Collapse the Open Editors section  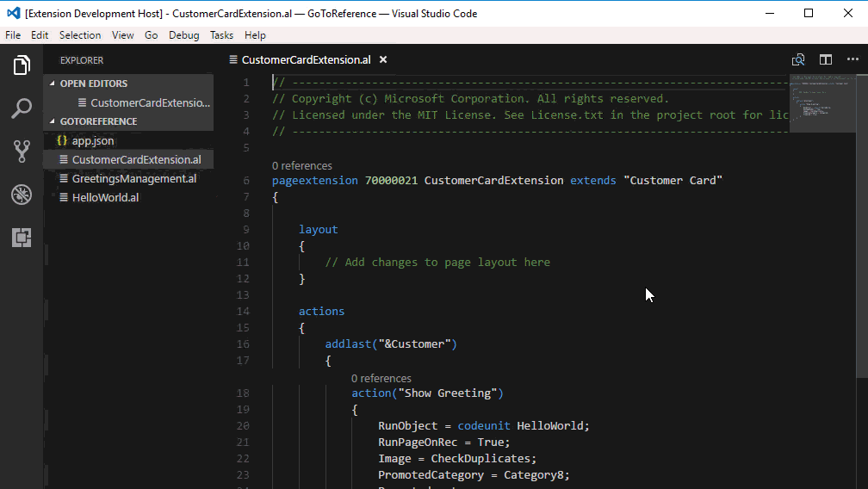tap(93, 84)
